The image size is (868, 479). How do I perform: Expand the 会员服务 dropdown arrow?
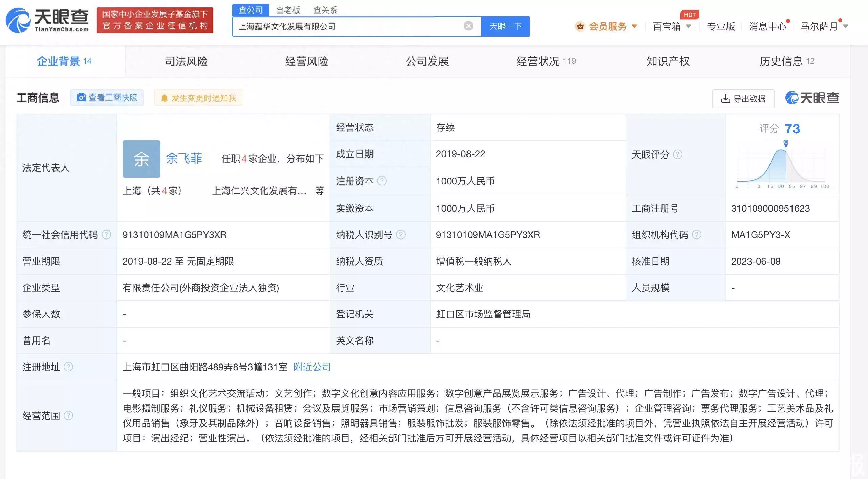point(635,26)
